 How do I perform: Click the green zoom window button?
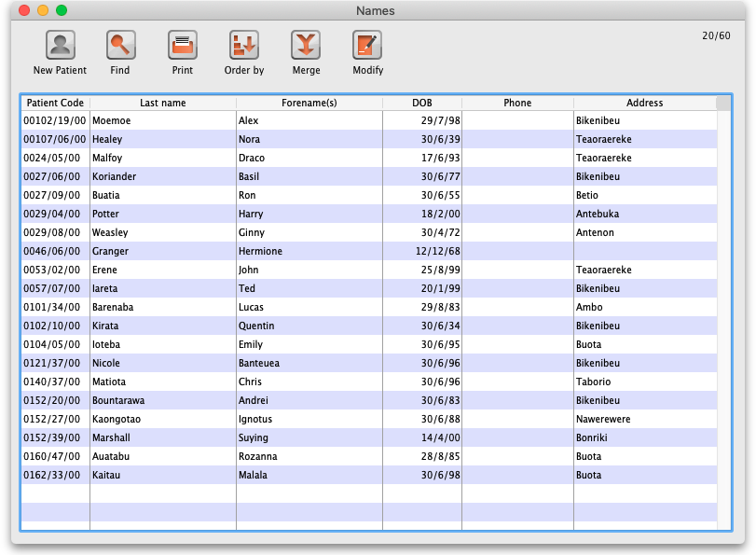tap(62, 10)
